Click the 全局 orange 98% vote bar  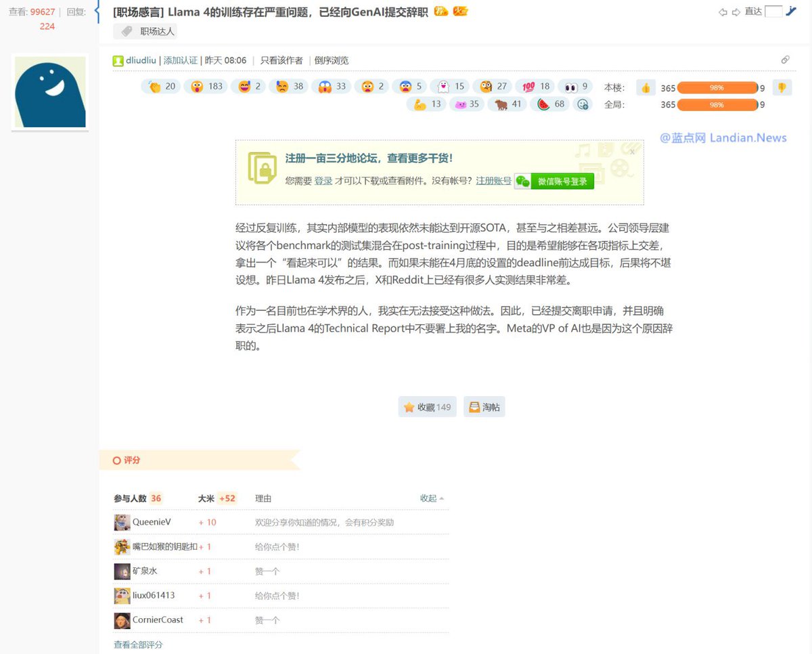click(x=717, y=104)
